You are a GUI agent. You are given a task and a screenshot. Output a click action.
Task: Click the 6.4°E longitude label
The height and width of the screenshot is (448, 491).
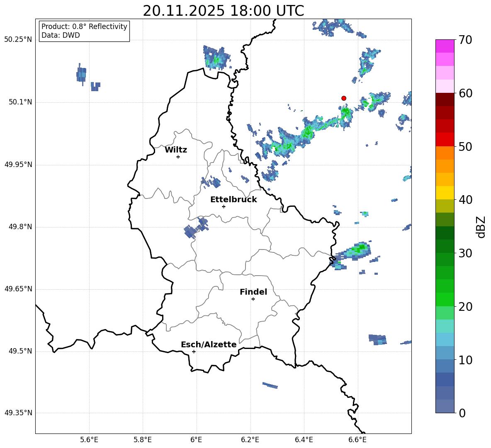click(304, 440)
